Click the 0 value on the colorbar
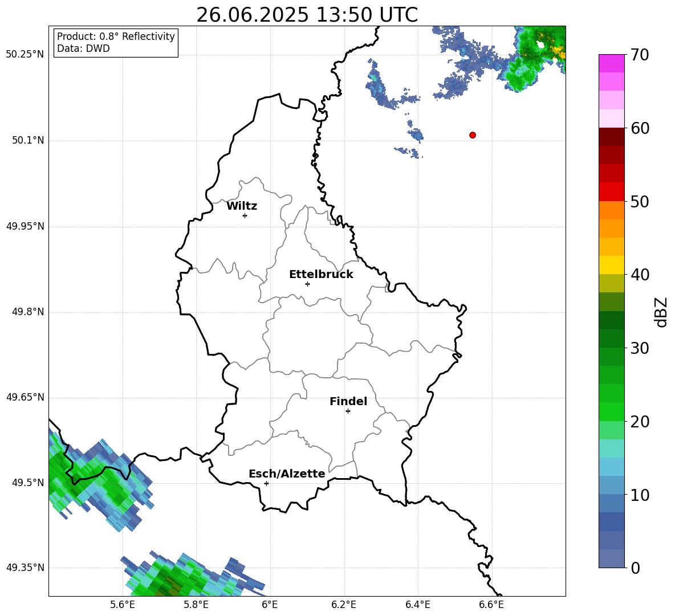 [x=635, y=568]
